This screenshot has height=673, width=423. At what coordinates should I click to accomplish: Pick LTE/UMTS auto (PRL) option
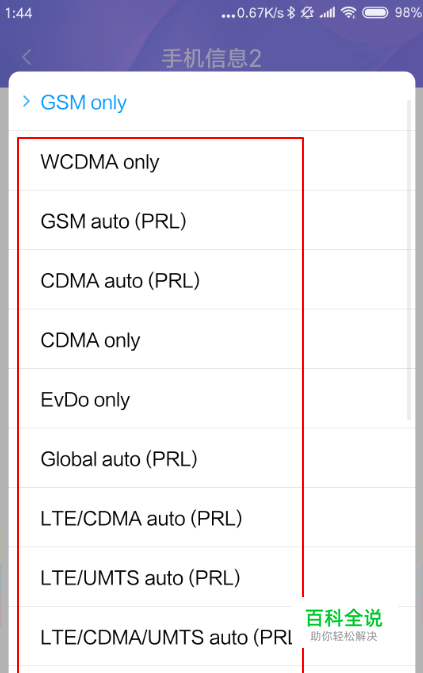(212, 577)
